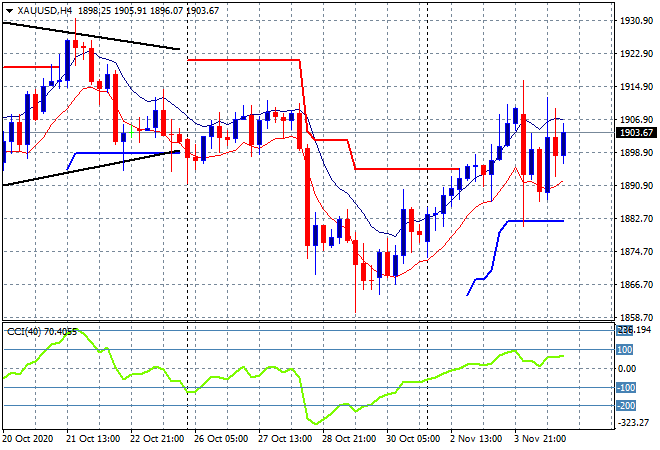Click the 22 Oct 21:00 time label
The width and height of the screenshot is (660, 450).
click(157, 439)
